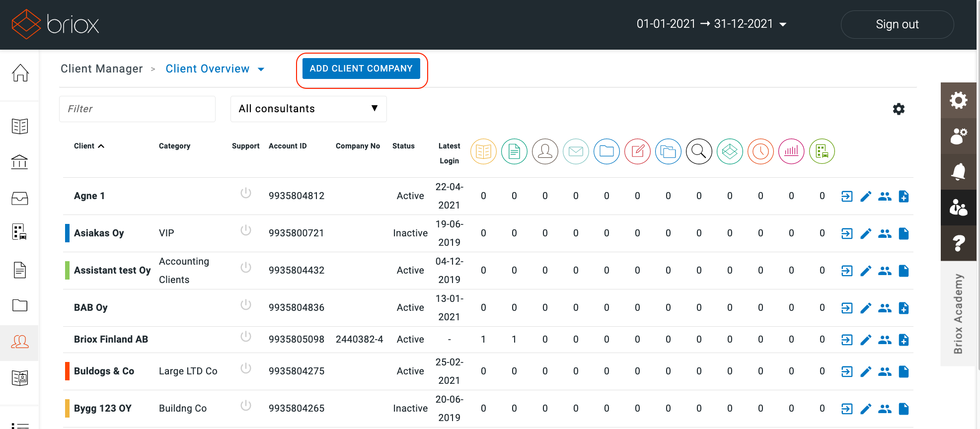Click the Sign out button
The width and height of the screenshot is (980, 429).
coord(897,24)
